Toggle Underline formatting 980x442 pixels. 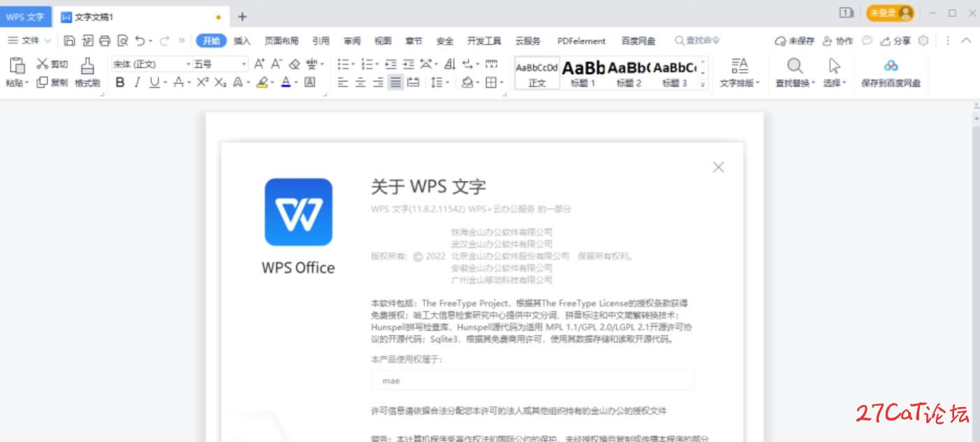click(154, 82)
